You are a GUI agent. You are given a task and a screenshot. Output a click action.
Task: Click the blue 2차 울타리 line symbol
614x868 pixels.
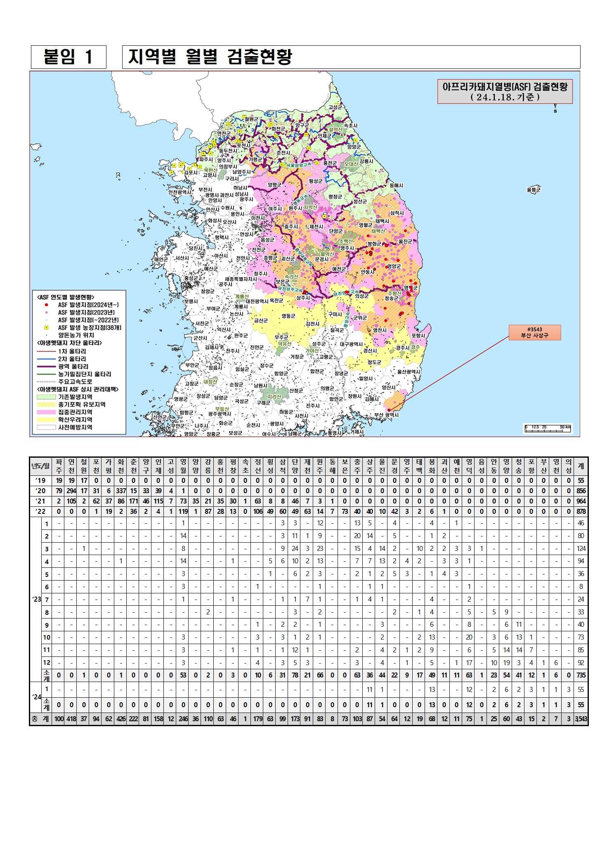[46, 359]
